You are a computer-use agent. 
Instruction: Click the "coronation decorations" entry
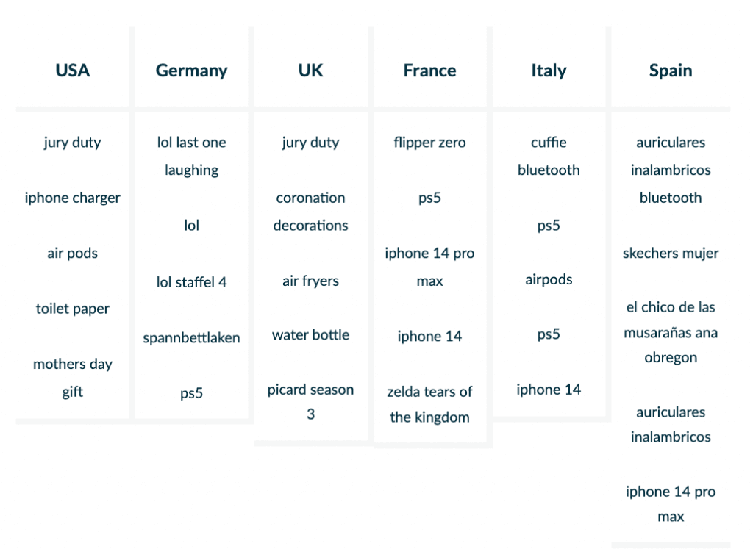pos(310,212)
